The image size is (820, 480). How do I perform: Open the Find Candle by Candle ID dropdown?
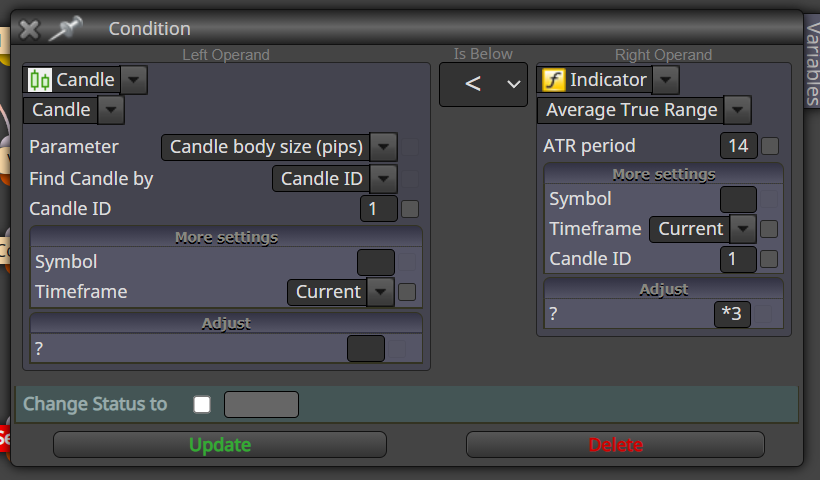tap(383, 178)
